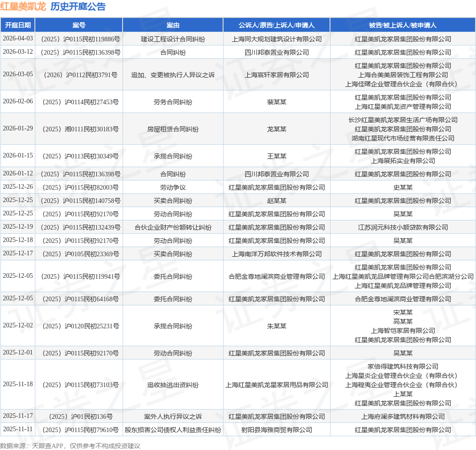Image resolution: width=476 pixels, height=450 pixels.
Task: Click the 公诉人/原告/上诉人/申请人 column header
Action: point(276,25)
